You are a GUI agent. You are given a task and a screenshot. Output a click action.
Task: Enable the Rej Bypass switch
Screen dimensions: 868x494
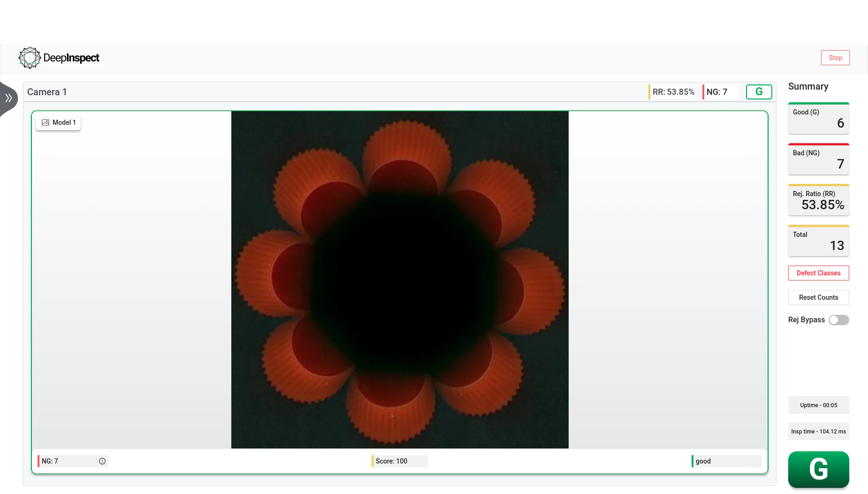tap(839, 320)
